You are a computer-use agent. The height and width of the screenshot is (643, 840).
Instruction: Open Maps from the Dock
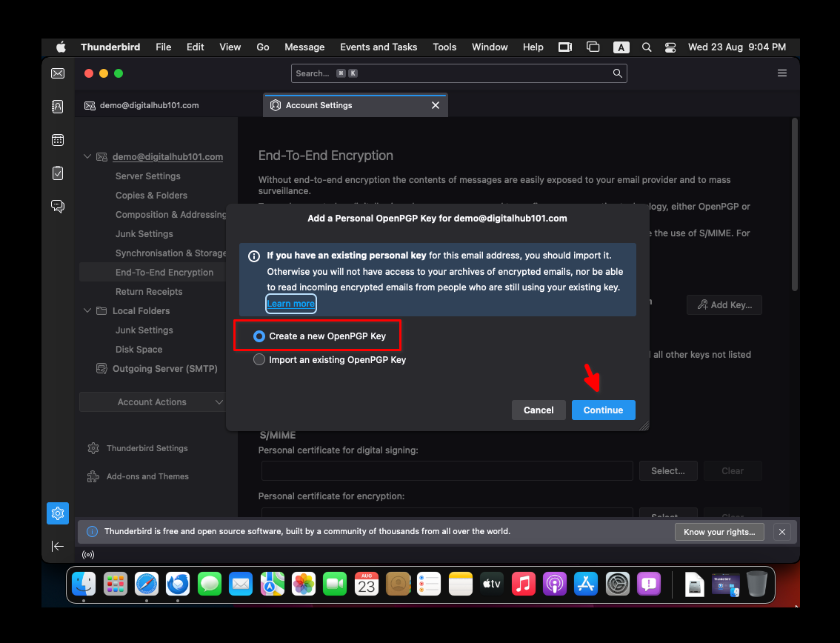click(x=272, y=584)
